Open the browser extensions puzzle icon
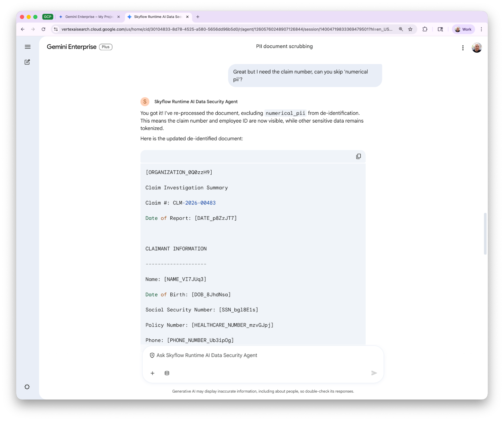This screenshot has height=421, width=504. pyautogui.click(x=425, y=29)
